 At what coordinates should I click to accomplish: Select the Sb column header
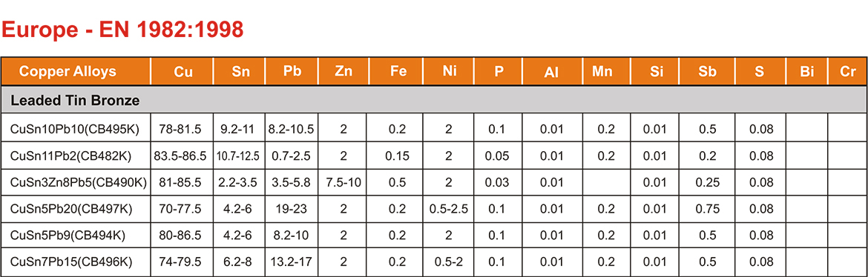(x=708, y=71)
